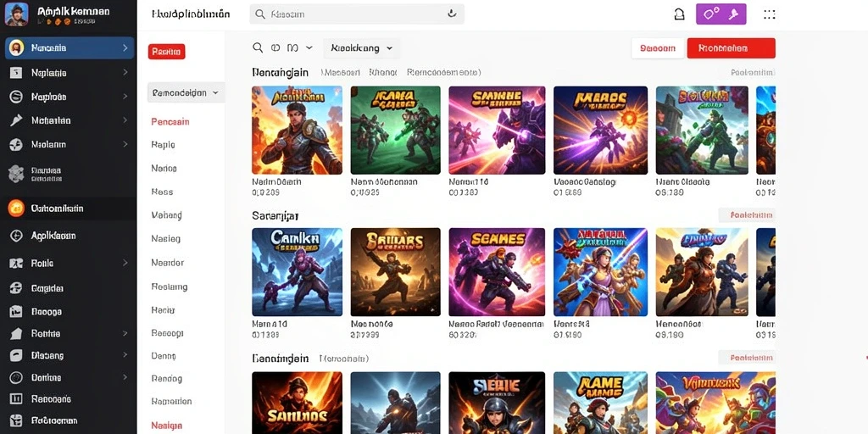Select Raple in the category list

(x=163, y=145)
